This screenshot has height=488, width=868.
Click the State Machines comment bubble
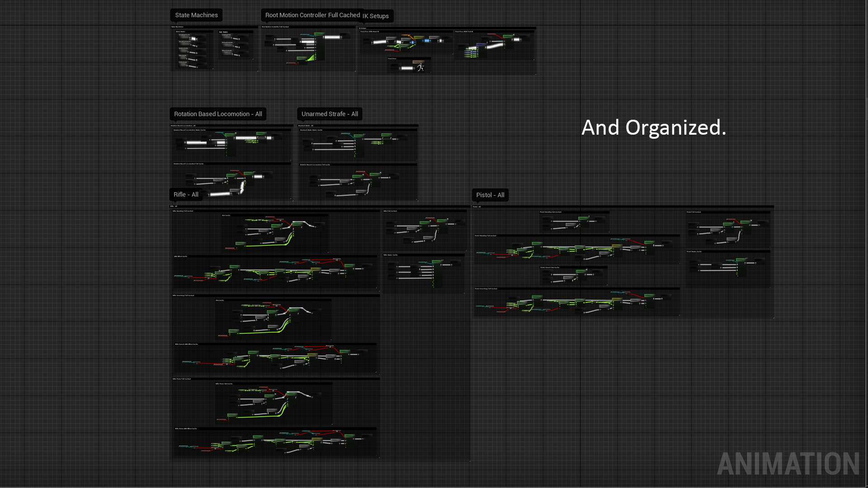click(x=196, y=15)
